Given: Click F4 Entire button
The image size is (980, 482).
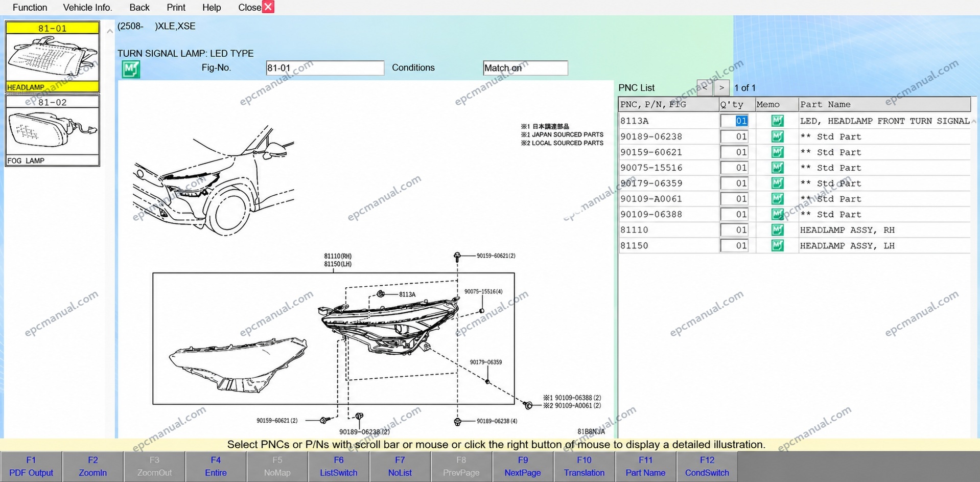Looking at the screenshot, I should pos(216,466).
